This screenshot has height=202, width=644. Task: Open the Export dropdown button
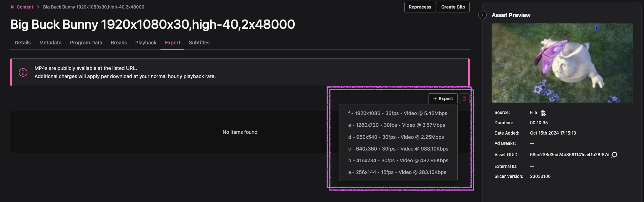pyautogui.click(x=443, y=99)
